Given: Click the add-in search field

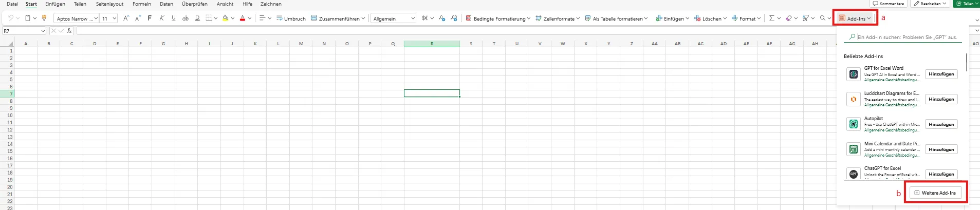Looking at the screenshot, I should click(902, 37).
